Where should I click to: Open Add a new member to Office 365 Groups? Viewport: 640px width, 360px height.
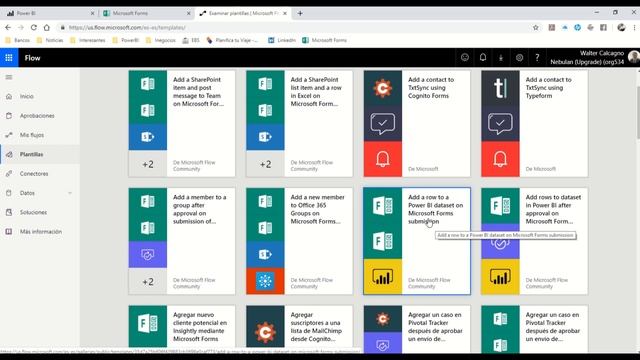coord(300,241)
